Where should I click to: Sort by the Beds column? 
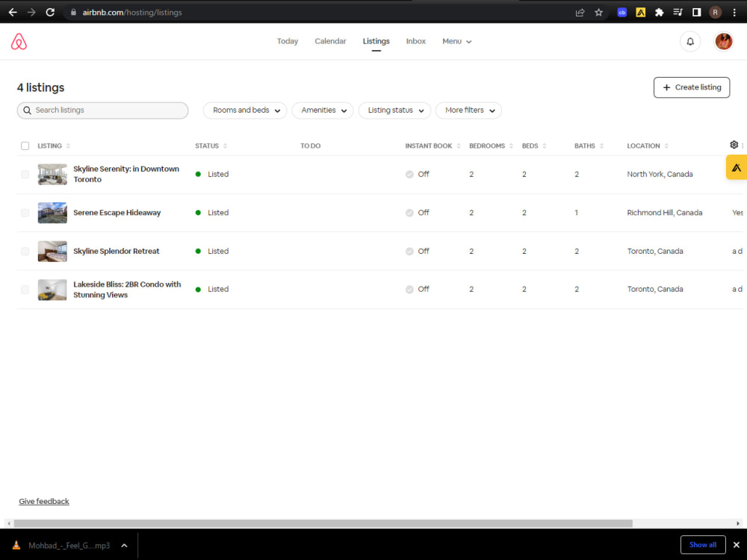pyautogui.click(x=534, y=146)
